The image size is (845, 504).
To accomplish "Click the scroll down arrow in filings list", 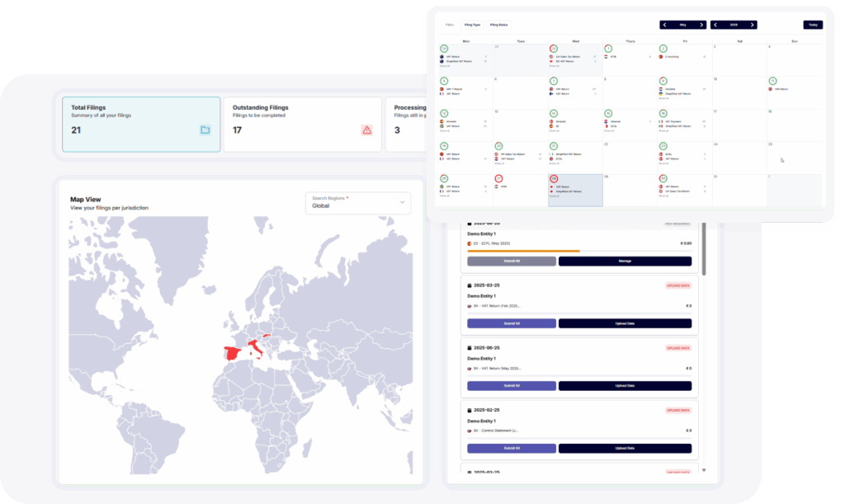I will [704, 470].
